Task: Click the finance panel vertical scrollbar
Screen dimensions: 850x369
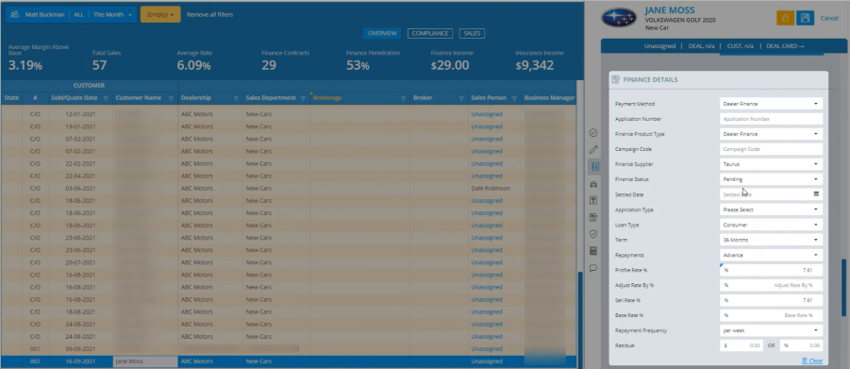Action: click(843, 287)
